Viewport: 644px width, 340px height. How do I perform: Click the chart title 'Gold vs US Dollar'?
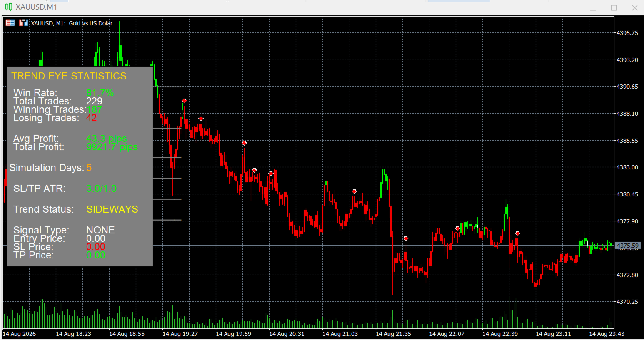pyautogui.click(x=91, y=23)
